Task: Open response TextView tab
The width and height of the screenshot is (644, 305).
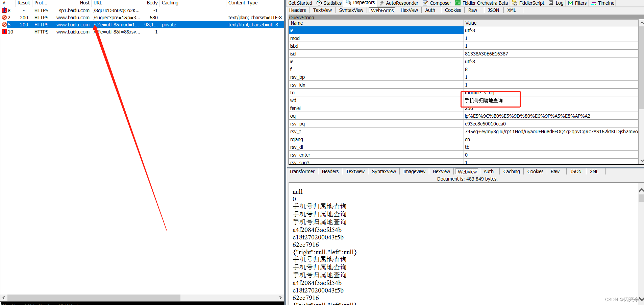Action: (x=355, y=171)
